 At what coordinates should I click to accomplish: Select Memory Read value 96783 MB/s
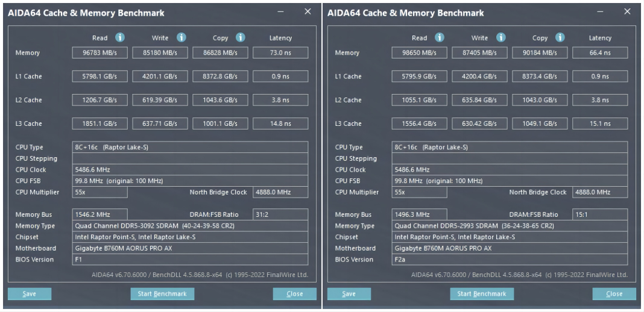pos(100,52)
